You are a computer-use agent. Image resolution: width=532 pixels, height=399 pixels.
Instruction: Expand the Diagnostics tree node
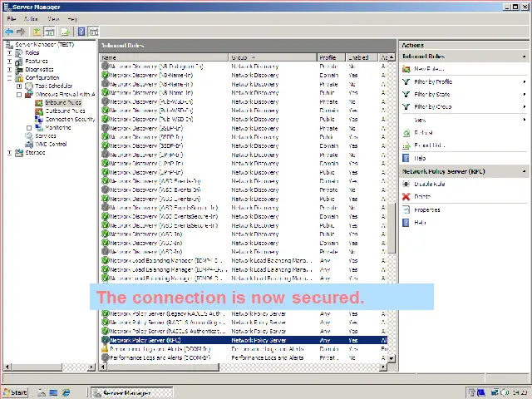[x=9, y=70]
